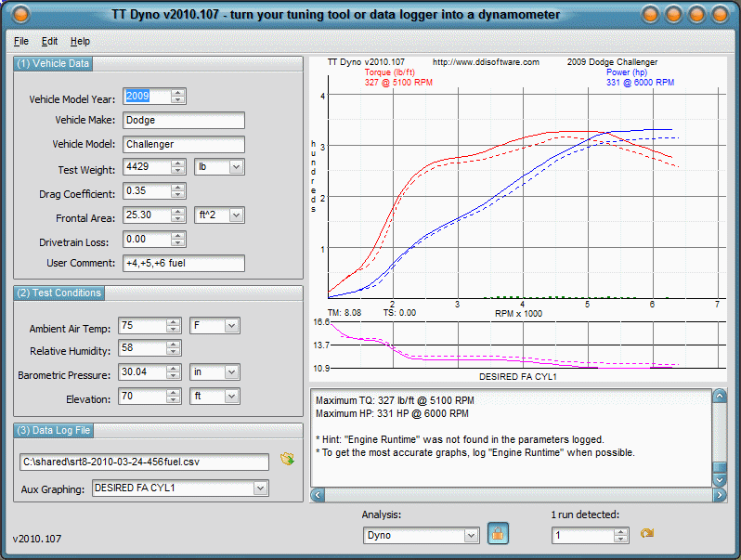Click the Drivetrain Loss spinner arrows

coord(177,239)
